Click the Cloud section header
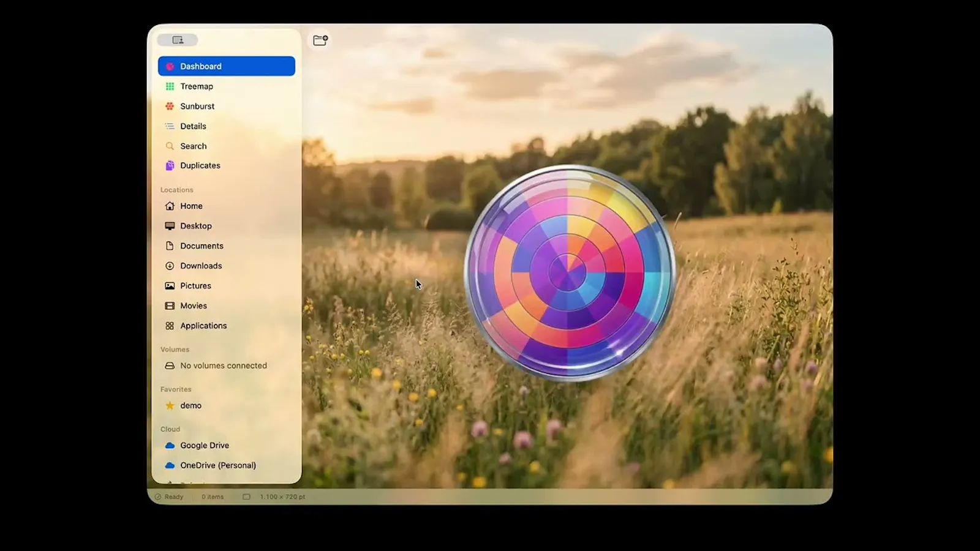Screen dimensions: 980x551 tap(170, 429)
